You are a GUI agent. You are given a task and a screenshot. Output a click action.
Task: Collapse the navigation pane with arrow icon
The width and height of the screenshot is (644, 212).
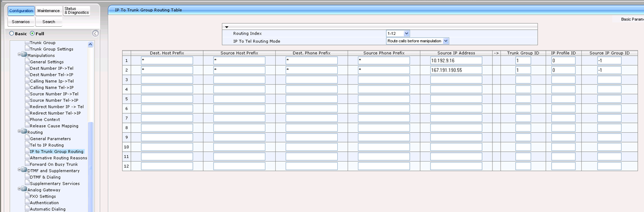[95, 33]
